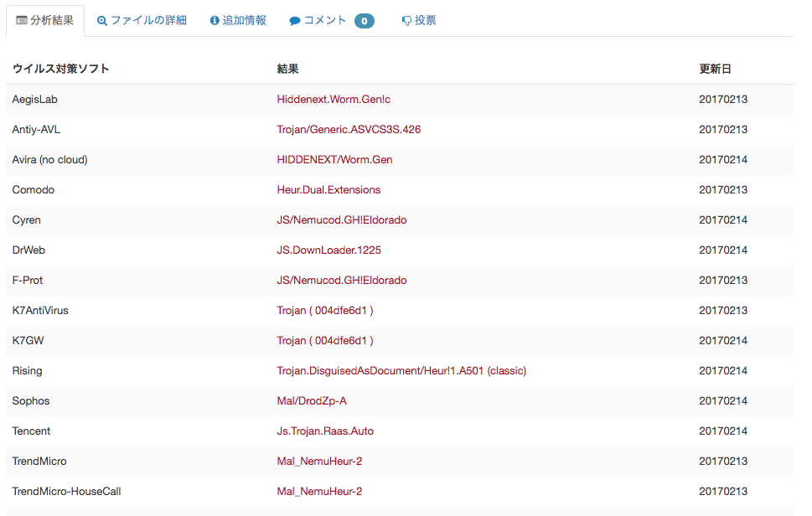Click the comment count badge showing 0
The width and height of the screenshot is (812, 516).
pyautogui.click(x=364, y=21)
